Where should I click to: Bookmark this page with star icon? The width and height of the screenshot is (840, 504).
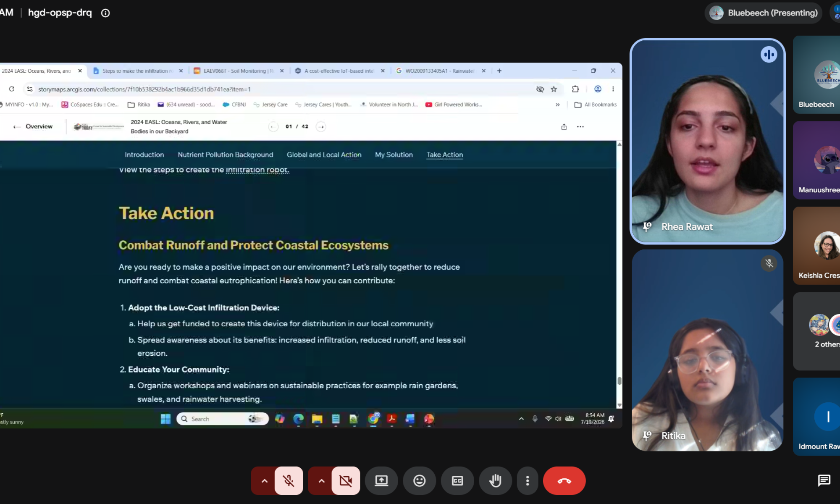pyautogui.click(x=554, y=89)
